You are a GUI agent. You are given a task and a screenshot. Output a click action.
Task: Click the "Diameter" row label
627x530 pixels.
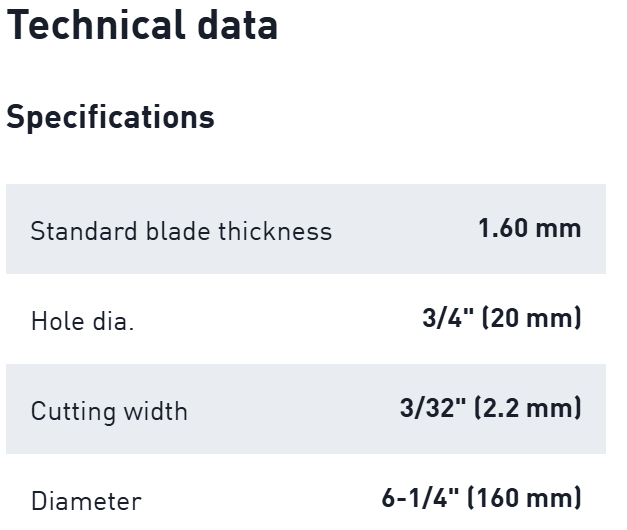(86, 500)
